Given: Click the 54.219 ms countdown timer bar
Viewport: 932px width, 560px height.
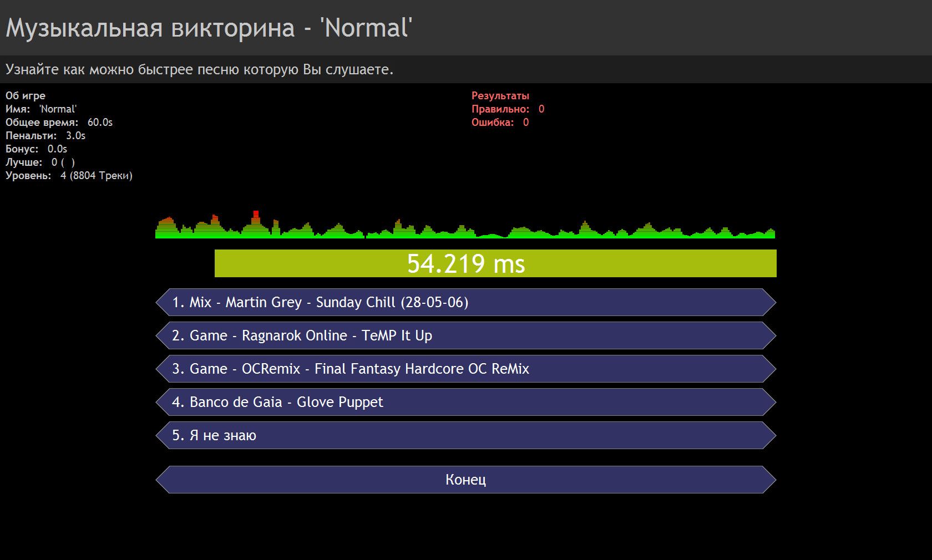Looking at the screenshot, I should click(x=495, y=263).
